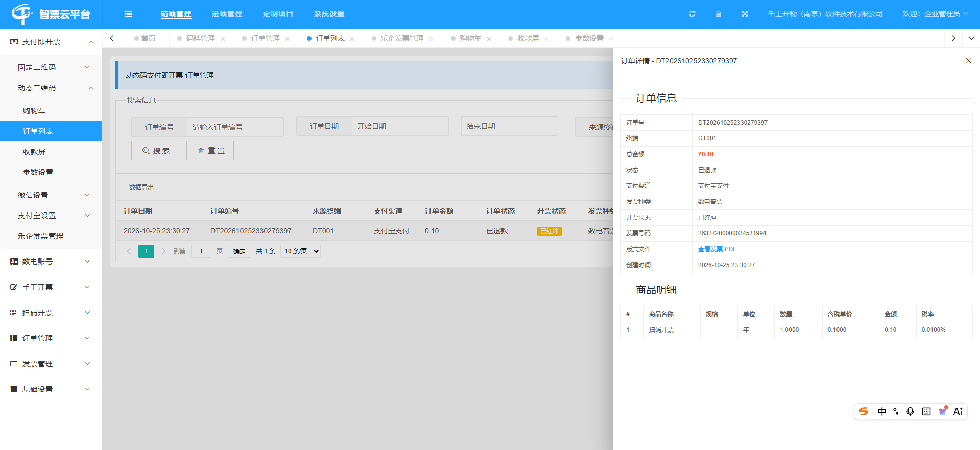This screenshot has width=980, height=450.
Task: Click the 搜索 search button
Action: 155,151
